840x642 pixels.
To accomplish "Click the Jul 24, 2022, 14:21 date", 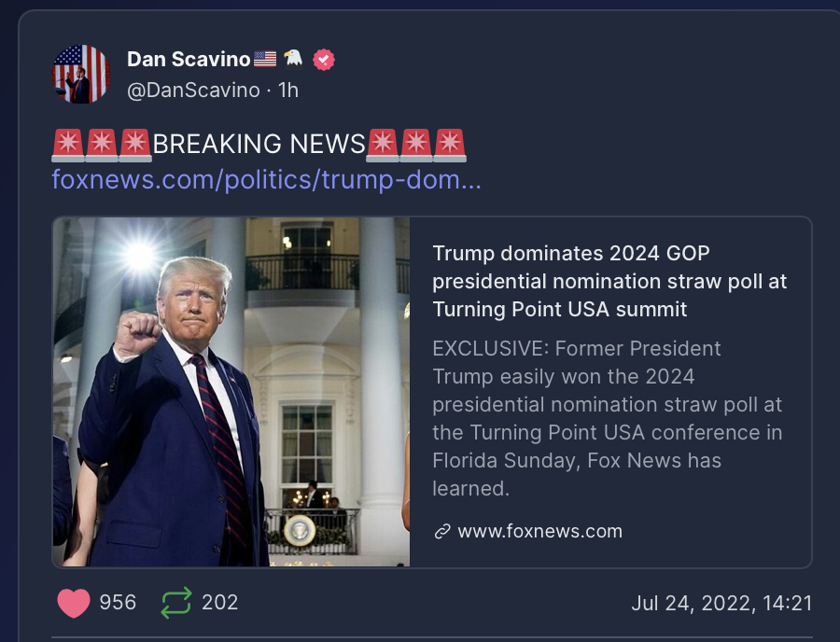I will pyautogui.click(x=721, y=604).
